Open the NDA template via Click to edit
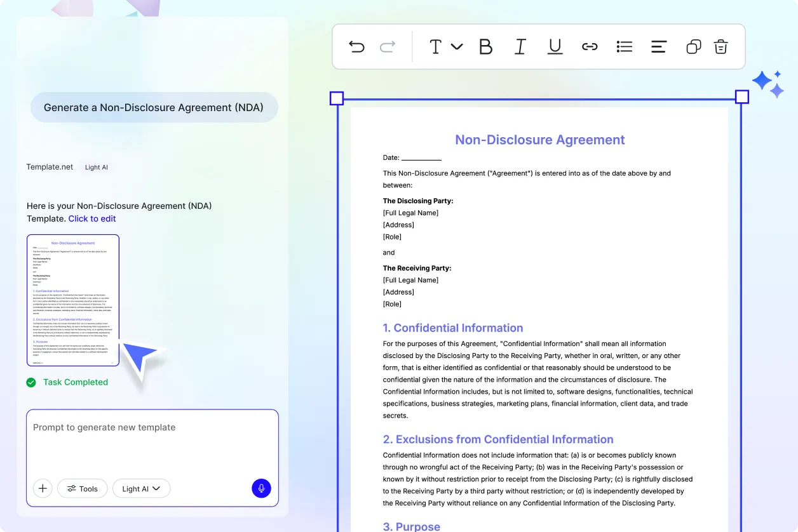 tap(92, 218)
